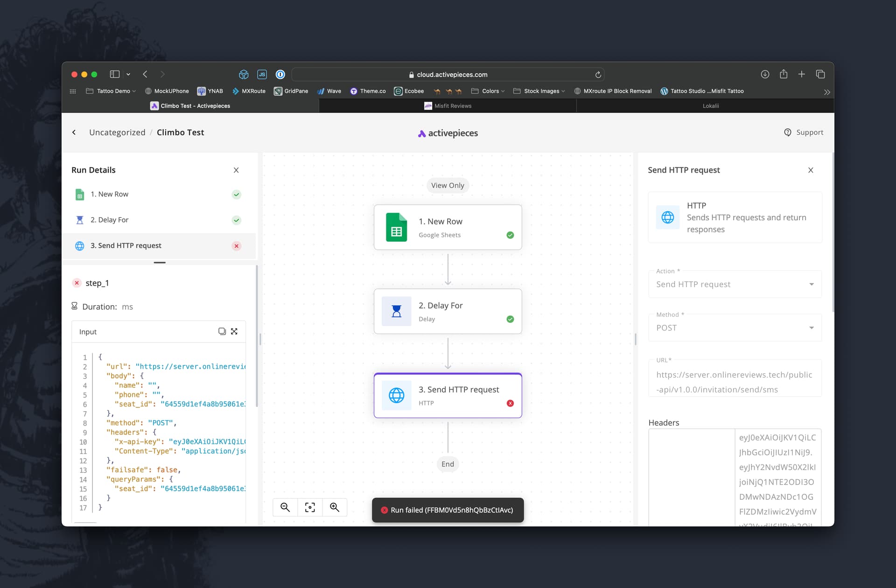Click the Safari share icon
896x588 pixels.
coord(784,74)
